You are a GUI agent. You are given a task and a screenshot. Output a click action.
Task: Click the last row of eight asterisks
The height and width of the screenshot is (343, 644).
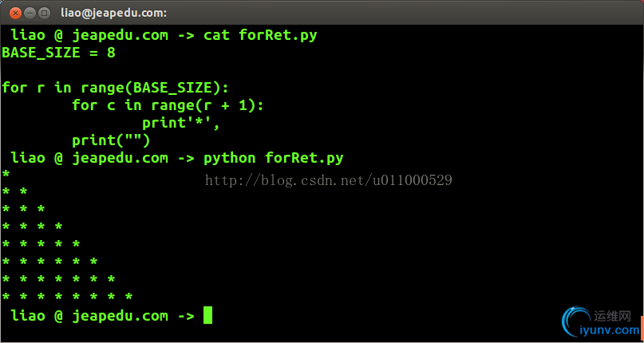[x=67, y=297]
